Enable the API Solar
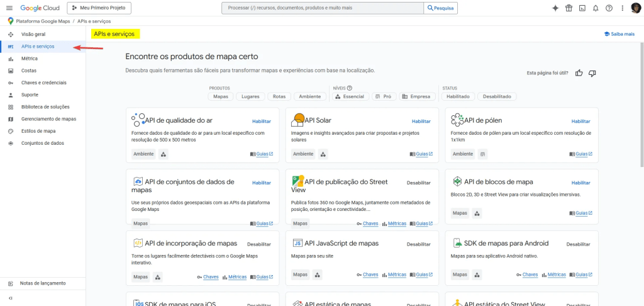Image resolution: width=644 pixels, height=306 pixels. (x=421, y=121)
